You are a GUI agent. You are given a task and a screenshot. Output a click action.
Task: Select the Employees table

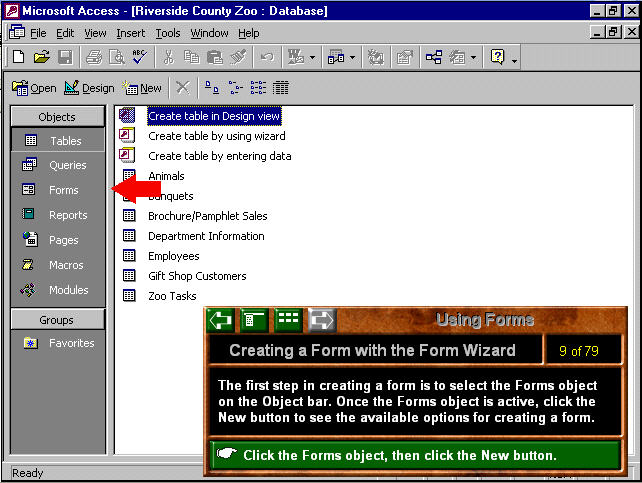point(174,256)
